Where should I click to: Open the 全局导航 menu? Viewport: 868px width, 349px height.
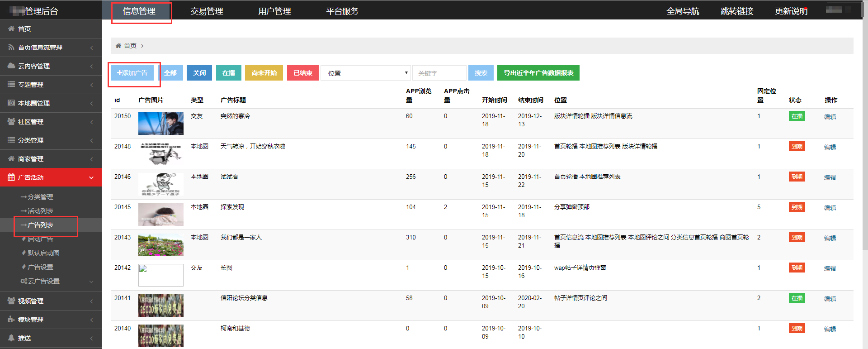(683, 11)
